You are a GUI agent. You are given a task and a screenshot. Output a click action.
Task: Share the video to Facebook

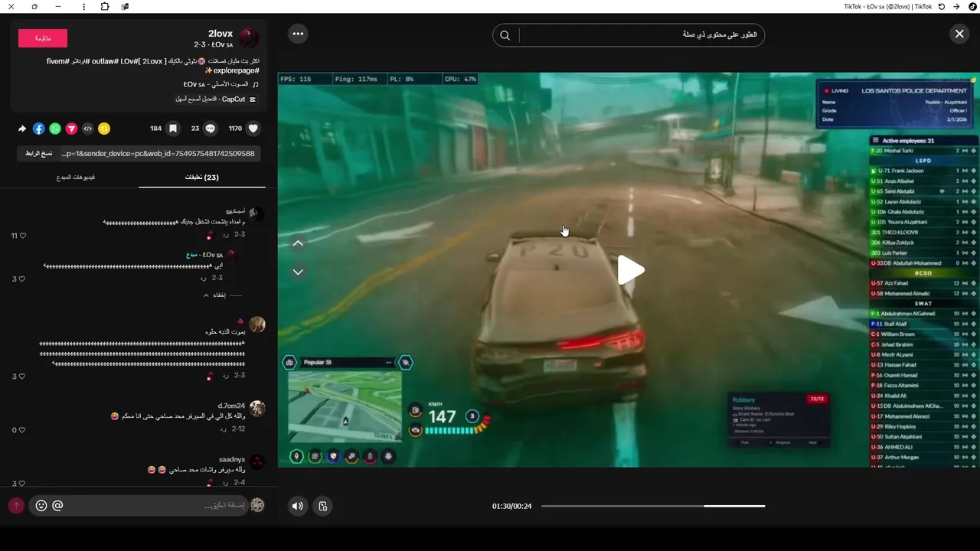tap(38, 129)
